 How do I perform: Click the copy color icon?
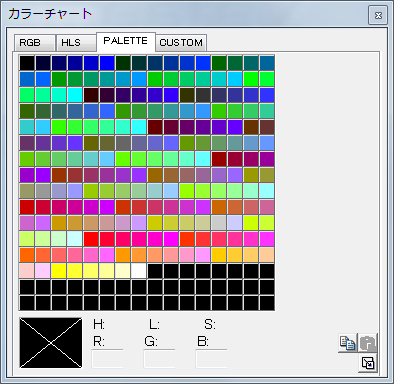[347, 343]
